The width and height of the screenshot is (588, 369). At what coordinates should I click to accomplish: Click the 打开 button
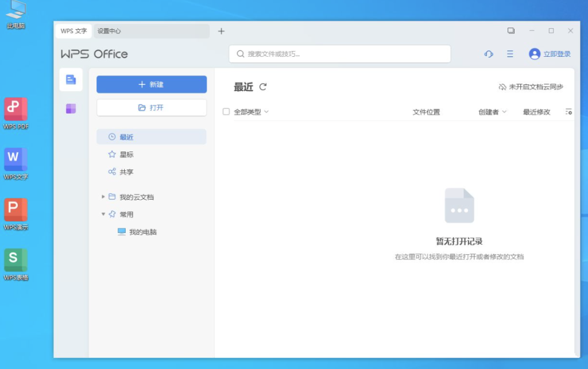coord(152,107)
